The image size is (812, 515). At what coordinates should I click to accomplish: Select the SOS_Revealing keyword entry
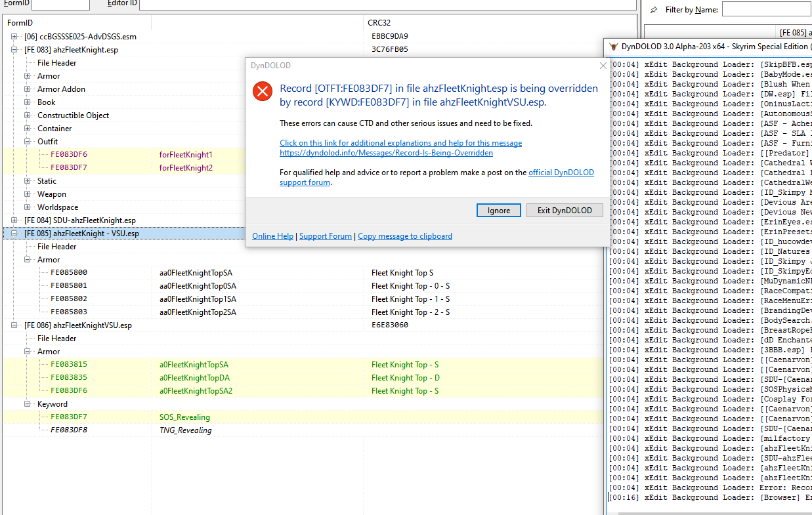pyautogui.click(x=184, y=417)
